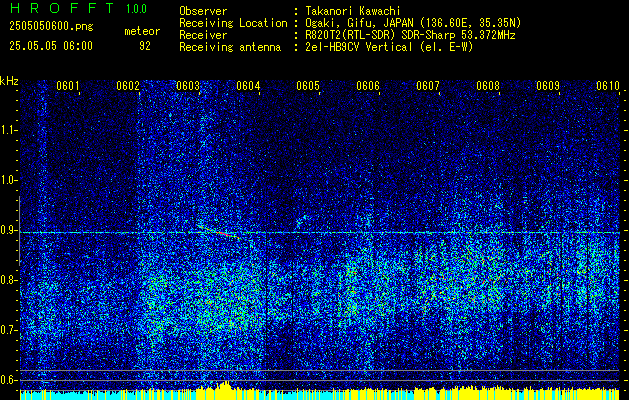Click the 1.0 frequency axis label
This screenshot has height=400, width=629.
(x=7, y=180)
